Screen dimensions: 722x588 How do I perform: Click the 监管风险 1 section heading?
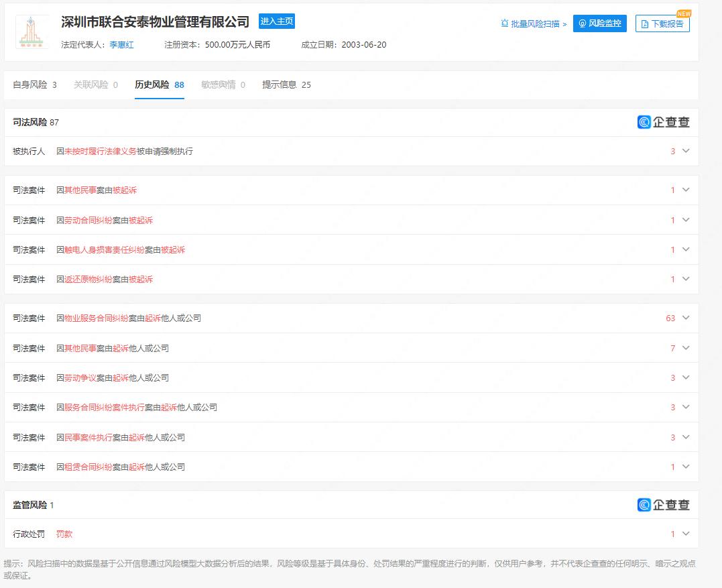[33, 505]
